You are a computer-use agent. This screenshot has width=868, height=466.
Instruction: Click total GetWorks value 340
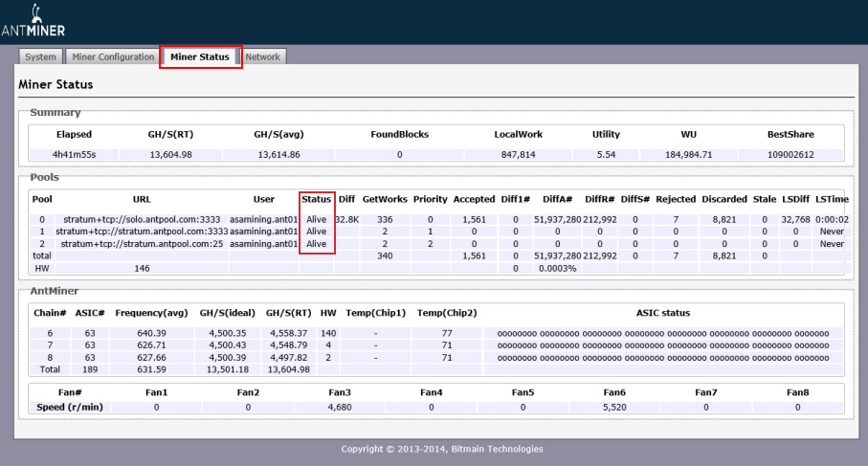click(385, 256)
